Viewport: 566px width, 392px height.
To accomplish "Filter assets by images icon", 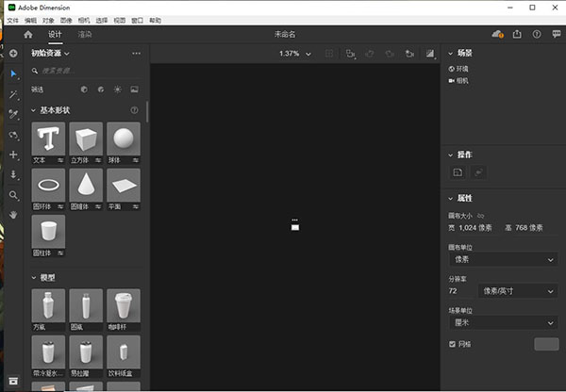I will click(x=134, y=90).
